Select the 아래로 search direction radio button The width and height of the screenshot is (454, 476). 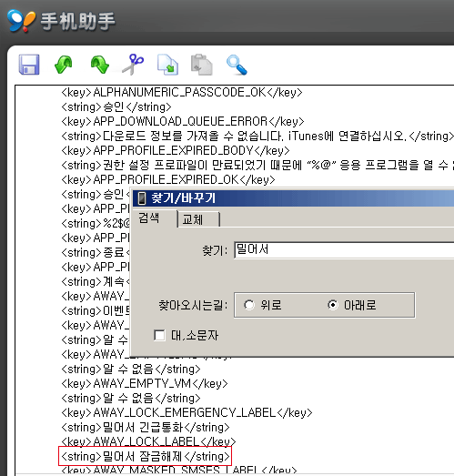333,305
